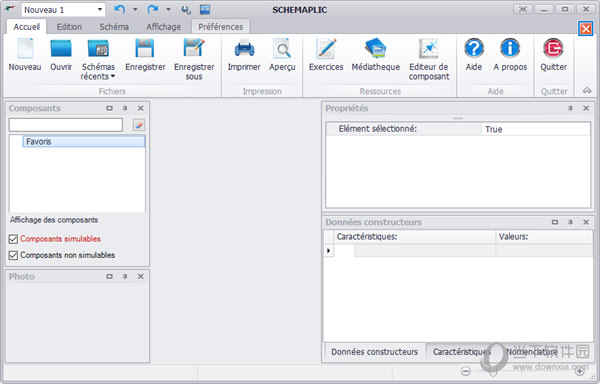Close the Photo panel
Viewport: 600px width, 384px height.
point(140,277)
